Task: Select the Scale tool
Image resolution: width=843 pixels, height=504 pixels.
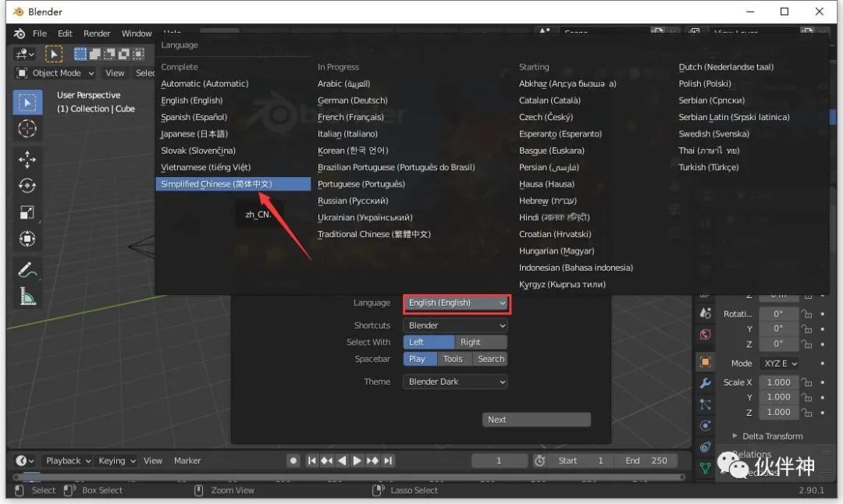Action: [27, 212]
